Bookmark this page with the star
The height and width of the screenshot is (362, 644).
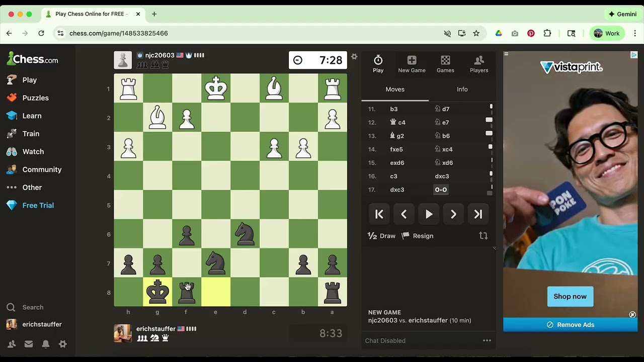tap(476, 33)
